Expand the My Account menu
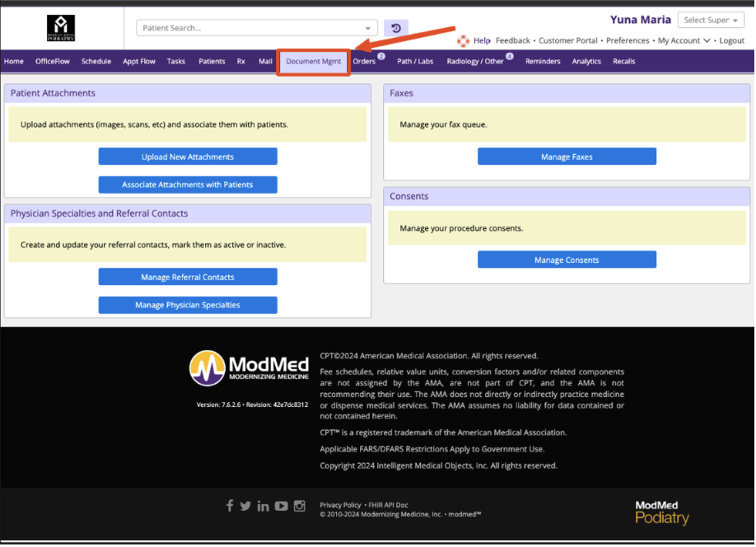 pyautogui.click(x=684, y=40)
